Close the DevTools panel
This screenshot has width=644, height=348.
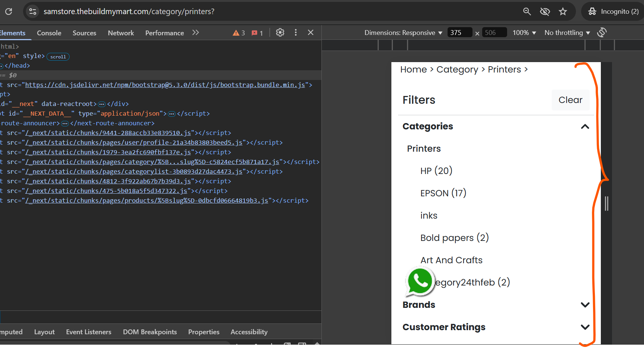pyautogui.click(x=311, y=33)
